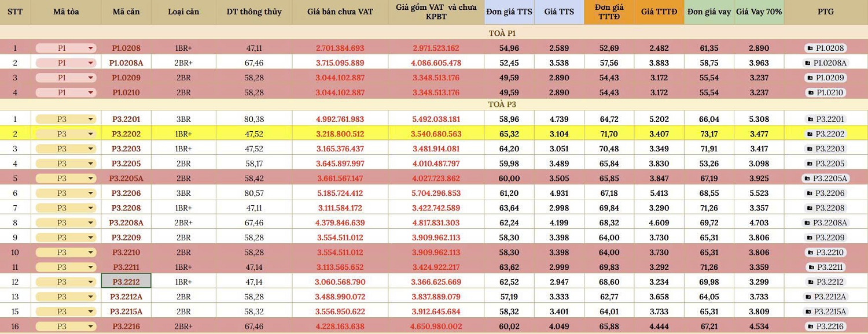
Task: Click the folder icon in the P3.2212A chip
Action: click(809, 297)
